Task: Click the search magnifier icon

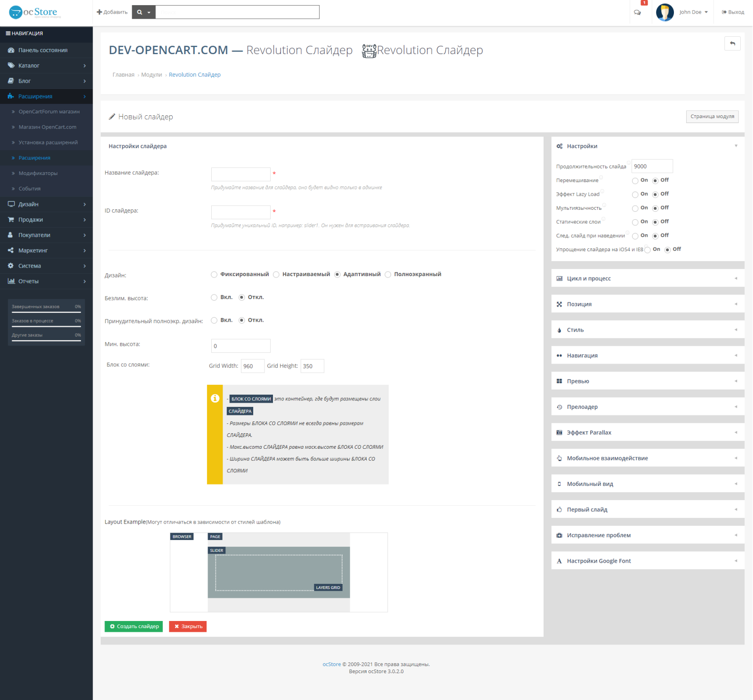Action: pos(139,12)
